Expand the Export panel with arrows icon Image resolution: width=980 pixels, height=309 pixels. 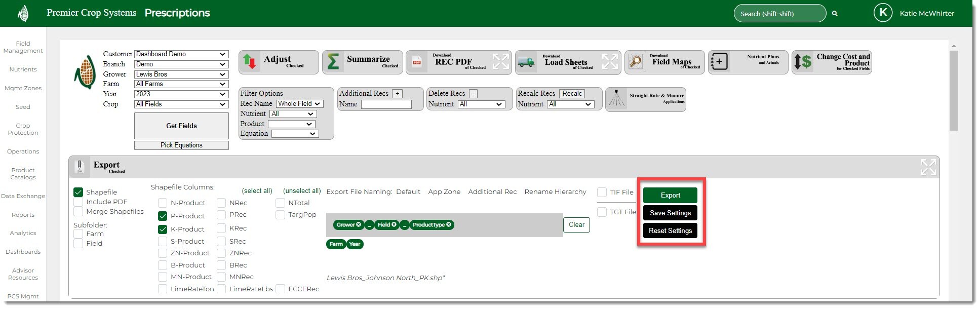click(928, 167)
